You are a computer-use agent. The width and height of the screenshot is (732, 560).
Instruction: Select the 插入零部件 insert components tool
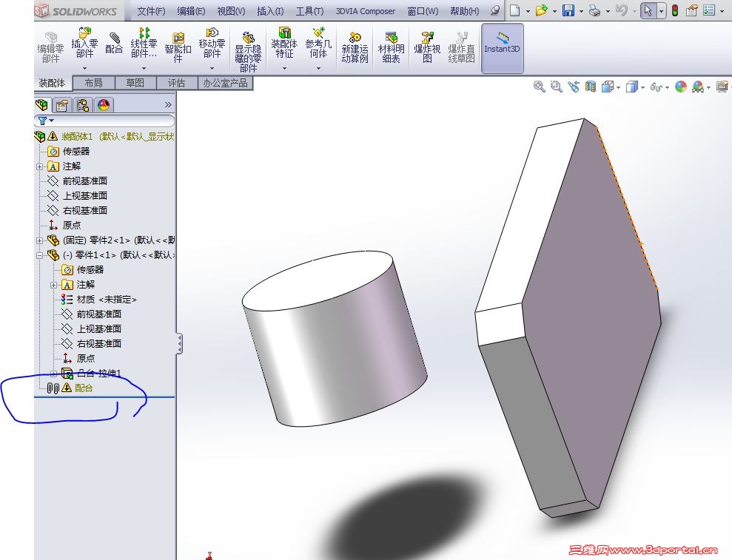click(84, 44)
